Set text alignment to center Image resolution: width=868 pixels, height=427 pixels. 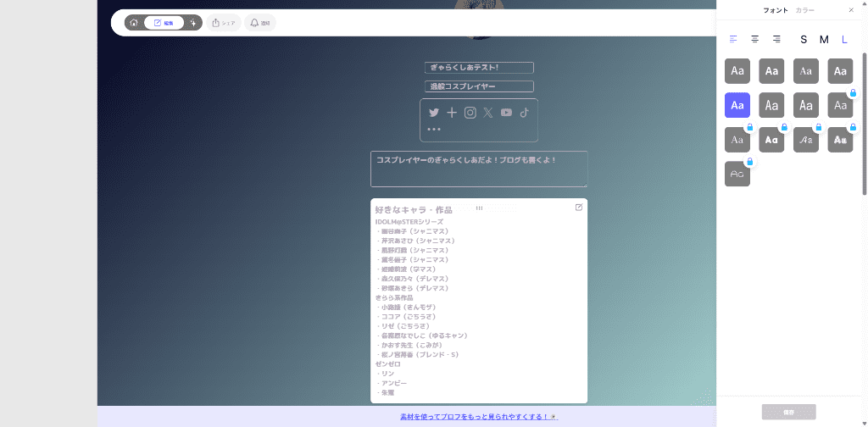pyautogui.click(x=754, y=39)
